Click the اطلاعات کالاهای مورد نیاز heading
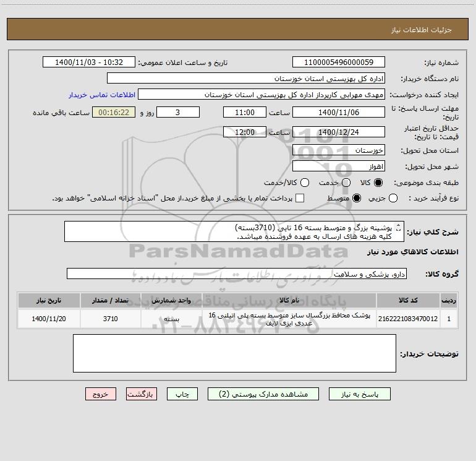The width and height of the screenshot is (476, 461). tap(412, 252)
